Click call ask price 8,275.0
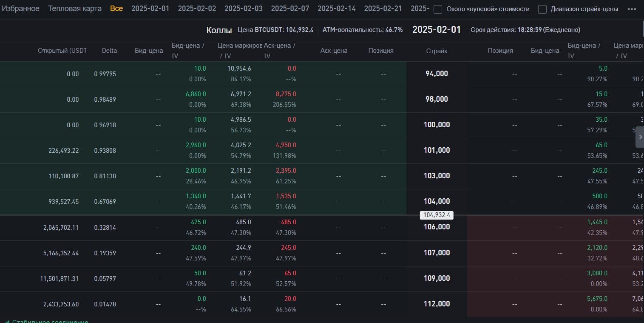This screenshot has height=323, width=644. (x=286, y=94)
